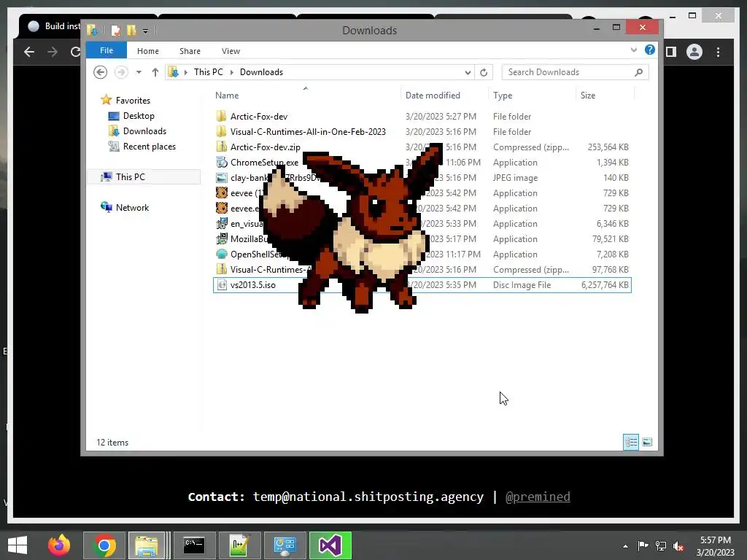
Task: Click the clay-bank JPEG file icon
Action: (221, 178)
